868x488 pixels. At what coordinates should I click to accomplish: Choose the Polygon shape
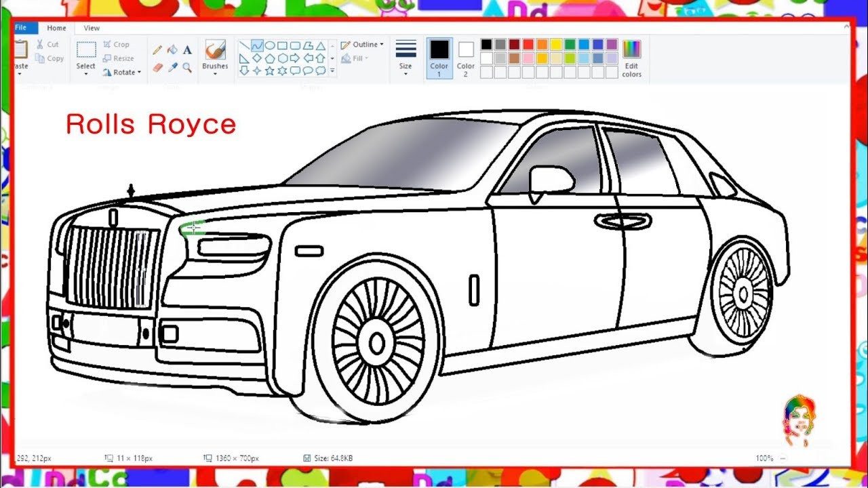pyautogui.click(x=308, y=45)
